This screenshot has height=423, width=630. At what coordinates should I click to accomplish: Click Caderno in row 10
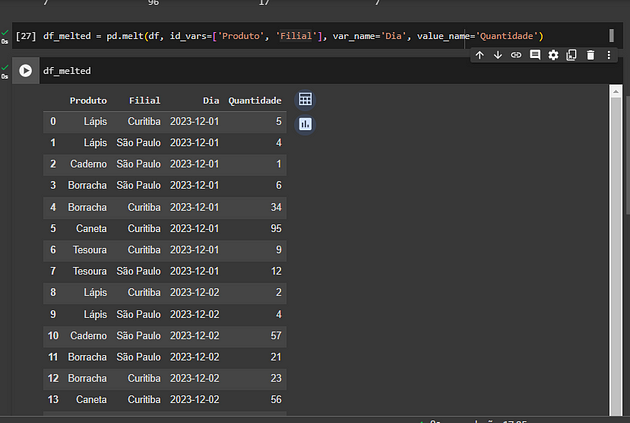[x=88, y=336]
